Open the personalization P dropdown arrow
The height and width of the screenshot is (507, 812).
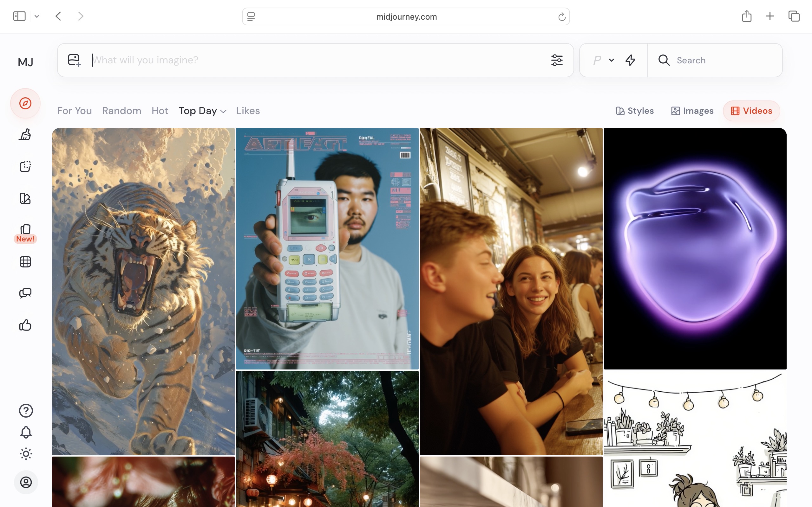[611, 60]
